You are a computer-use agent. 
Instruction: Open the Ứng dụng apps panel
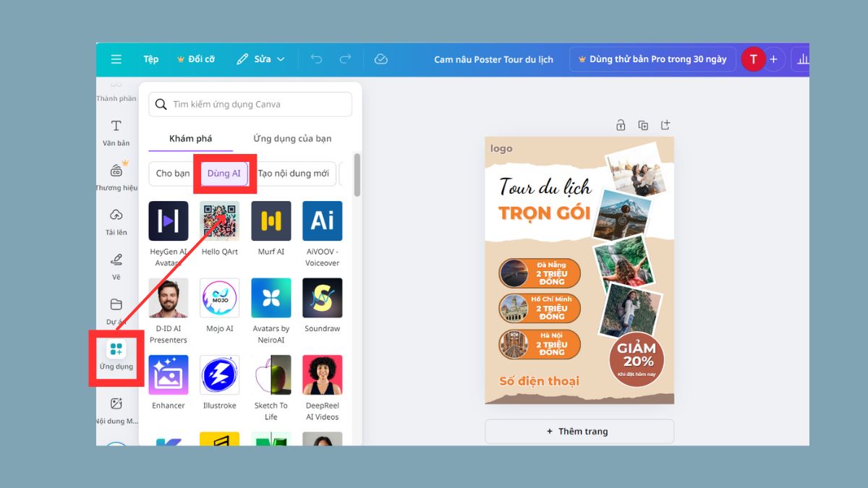pyautogui.click(x=116, y=356)
